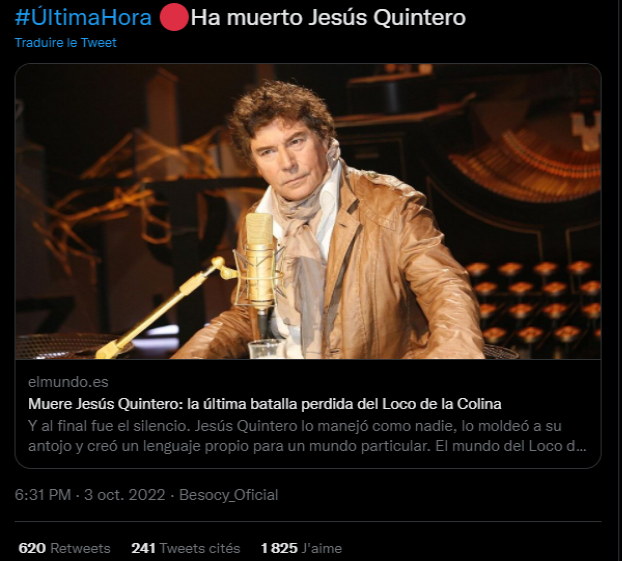Image resolution: width=622 pixels, height=561 pixels.
Task: Open the #ÚltimaHora hashtag
Action: (83, 18)
